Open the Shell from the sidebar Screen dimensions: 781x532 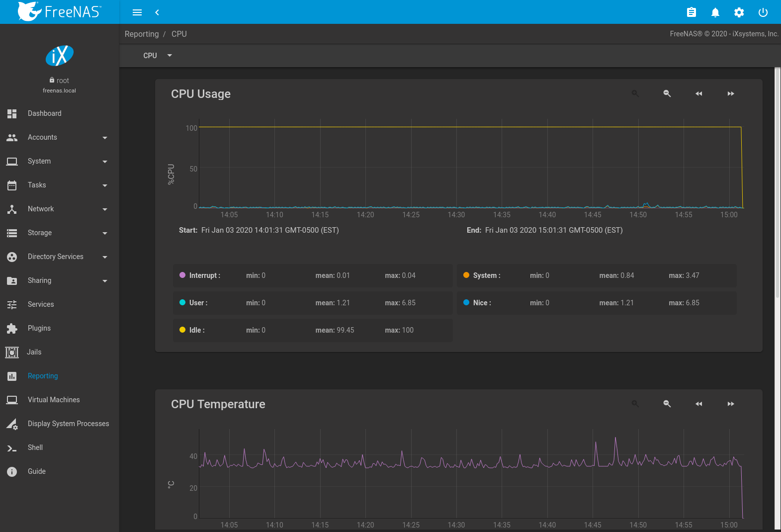(35, 447)
